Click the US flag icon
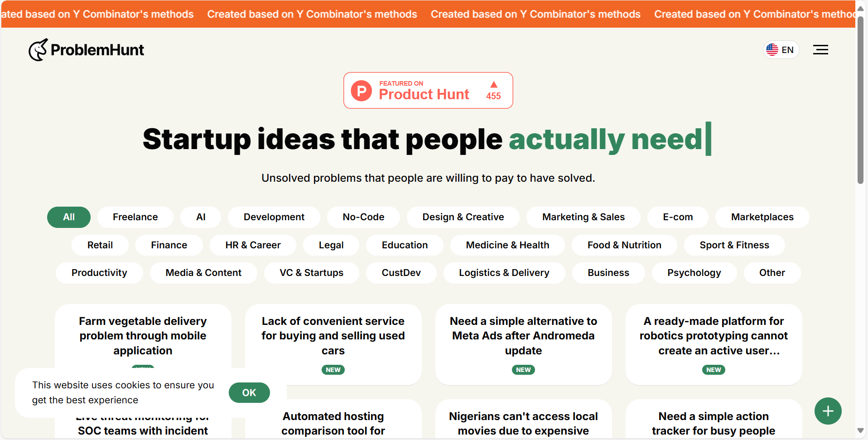 [772, 50]
